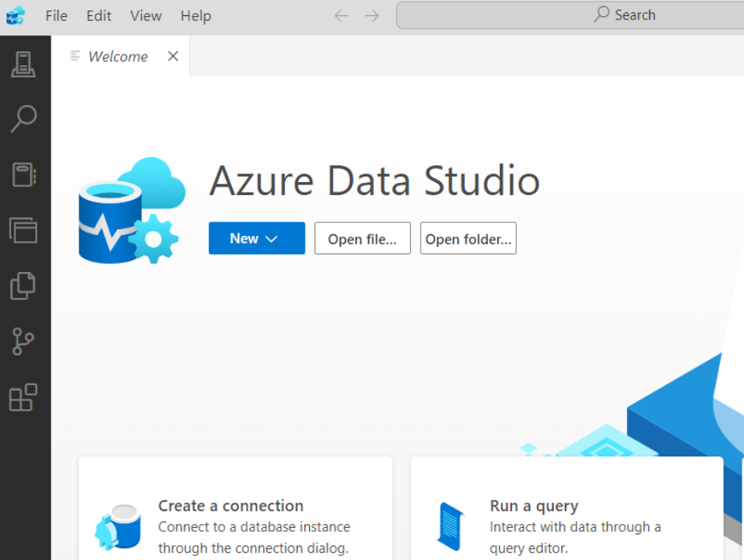Select the Welcome tab
Screen dimensions: 744x560
(117, 56)
